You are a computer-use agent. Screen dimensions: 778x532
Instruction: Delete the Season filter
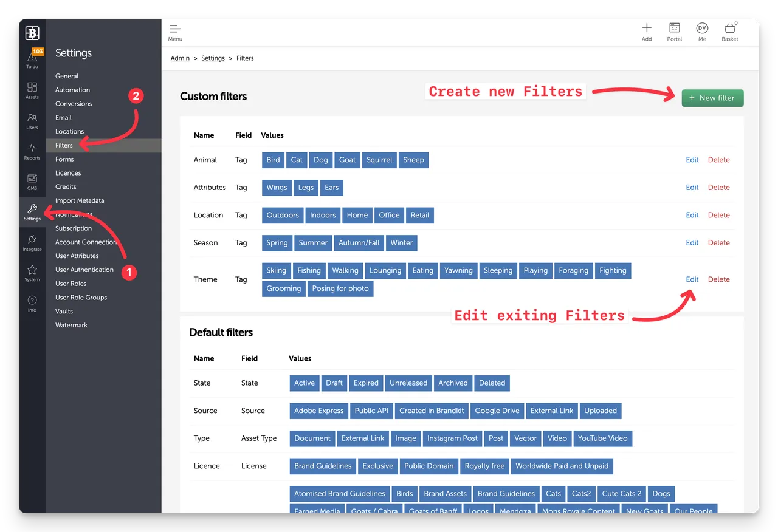tap(718, 242)
